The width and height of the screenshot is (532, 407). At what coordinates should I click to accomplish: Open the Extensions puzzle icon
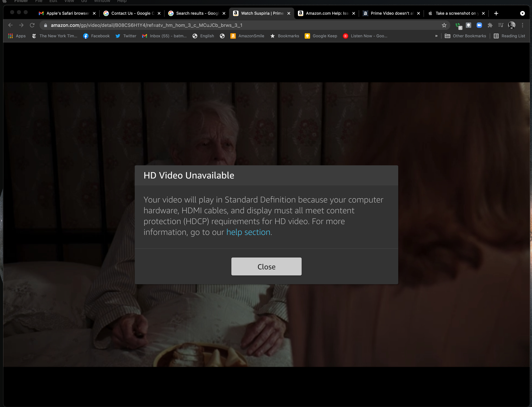[x=490, y=25]
